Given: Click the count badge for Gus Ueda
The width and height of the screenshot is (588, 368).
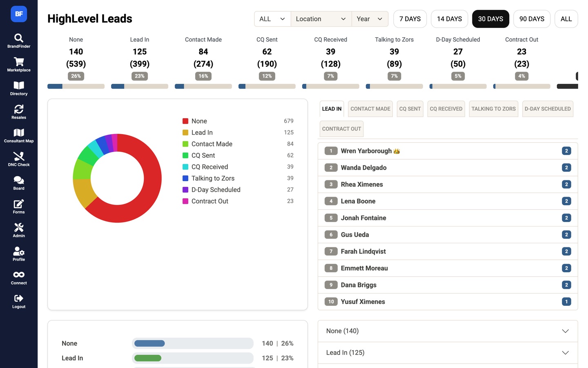Looking at the screenshot, I should click(566, 235).
